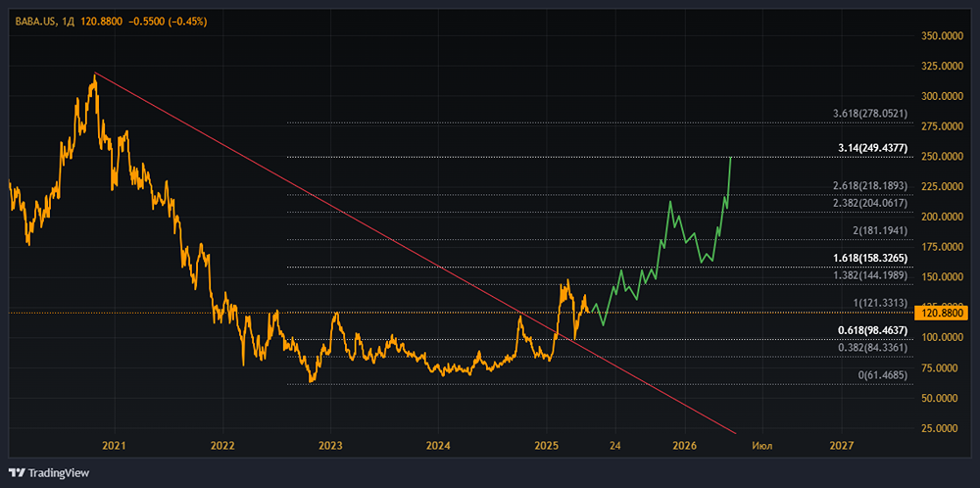Click the 2022 time axis label
This screenshot has height=488, width=980.
click(x=222, y=446)
